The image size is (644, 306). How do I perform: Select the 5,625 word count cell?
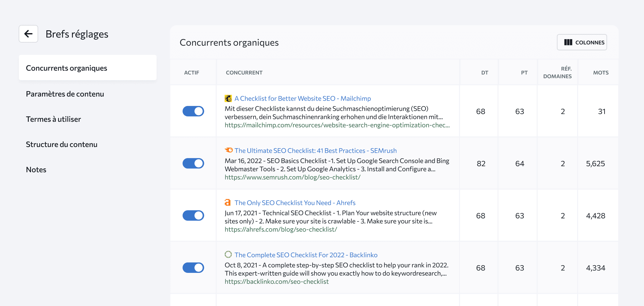595,163
